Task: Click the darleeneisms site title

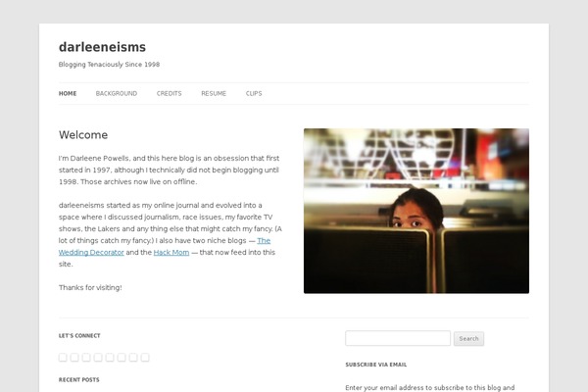Action: coord(102,47)
